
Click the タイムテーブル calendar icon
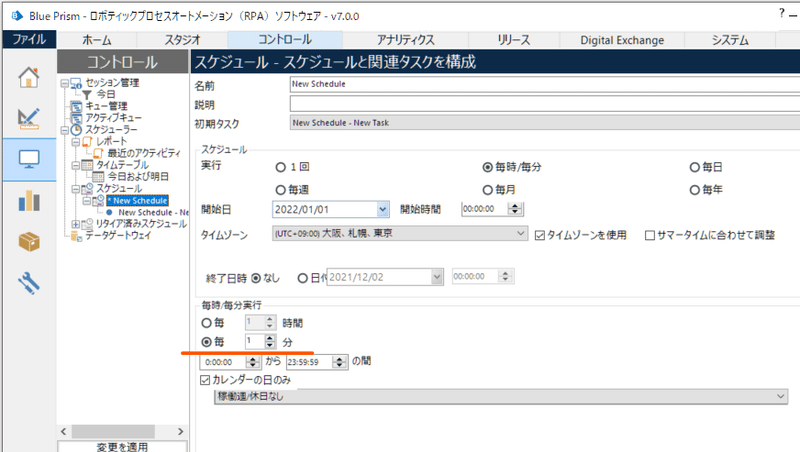(88, 165)
